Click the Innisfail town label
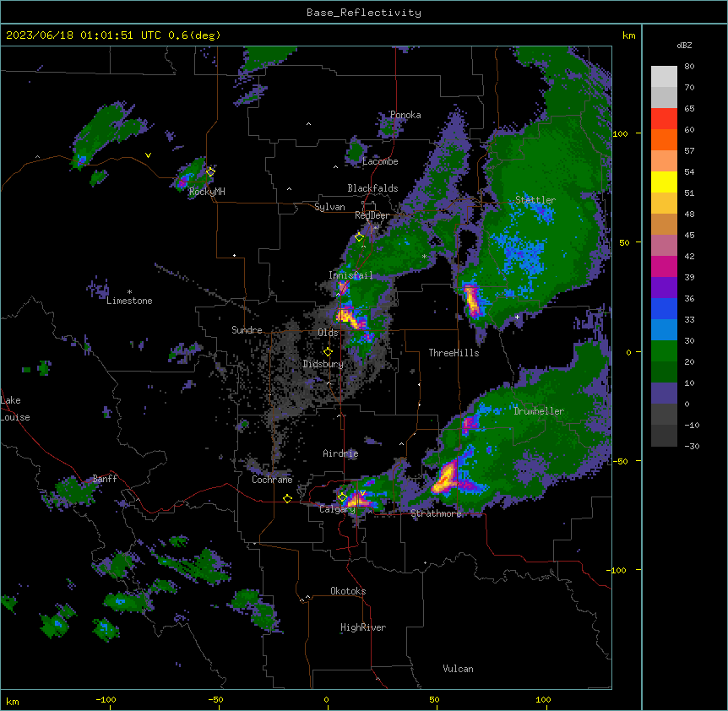 tap(350, 275)
